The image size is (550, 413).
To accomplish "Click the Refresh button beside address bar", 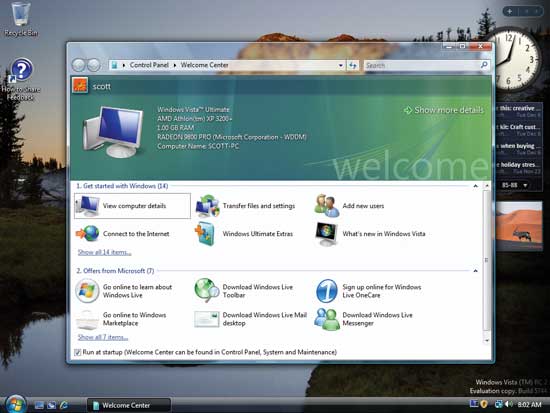I will [353, 65].
